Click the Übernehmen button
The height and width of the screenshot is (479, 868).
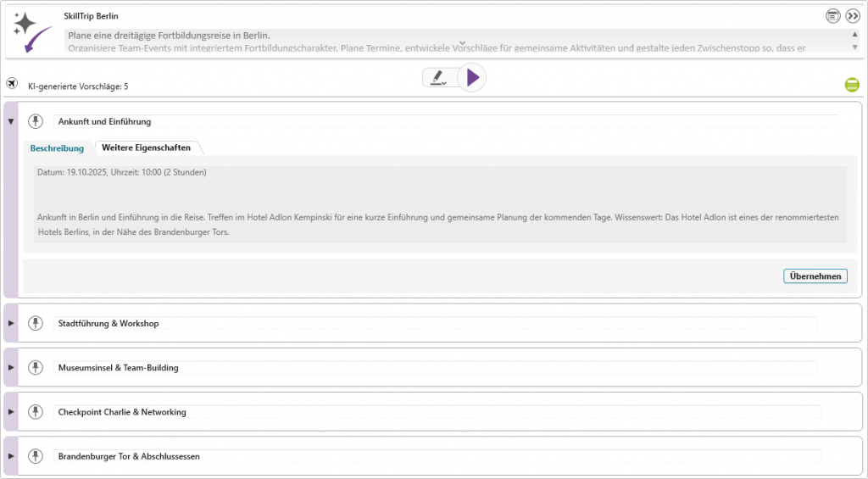coord(815,276)
